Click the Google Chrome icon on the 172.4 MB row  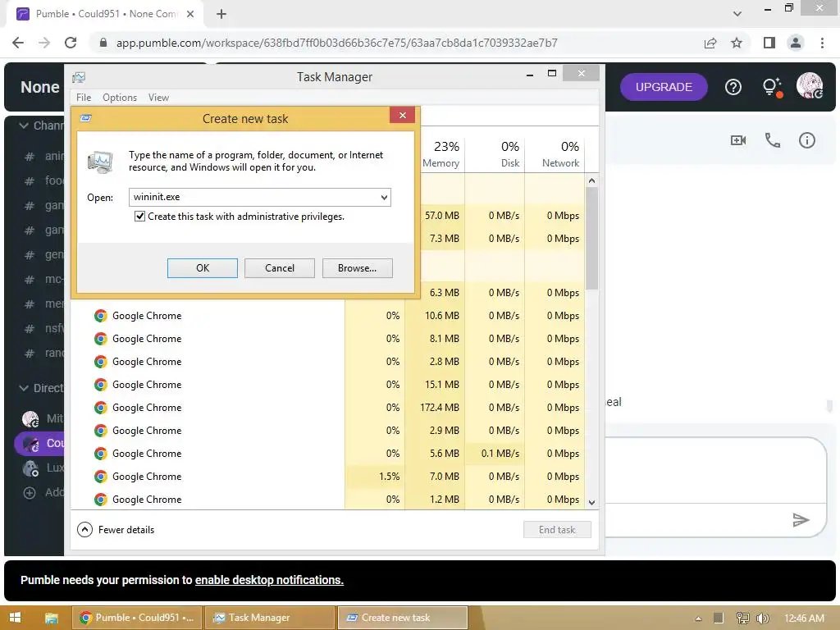(x=100, y=408)
